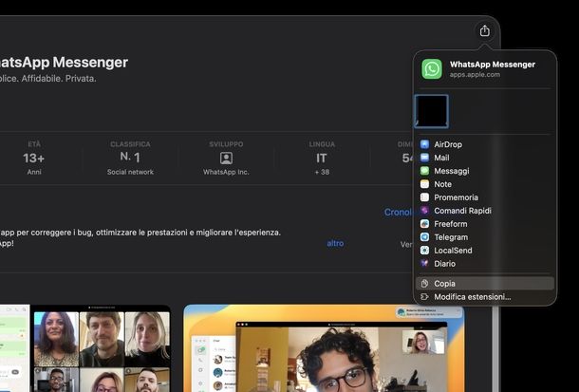Select Messaggi share option
Screen dimensions: 579x392
(484, 171)
